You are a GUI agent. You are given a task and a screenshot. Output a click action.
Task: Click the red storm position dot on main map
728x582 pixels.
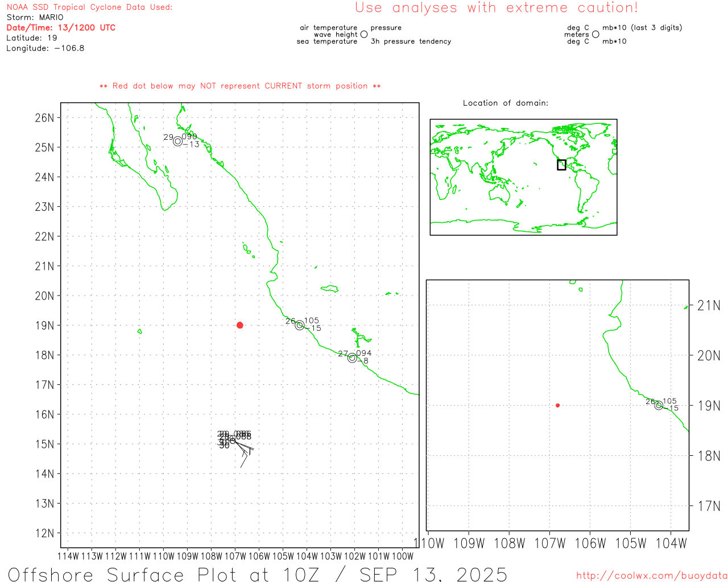point(239,325)
